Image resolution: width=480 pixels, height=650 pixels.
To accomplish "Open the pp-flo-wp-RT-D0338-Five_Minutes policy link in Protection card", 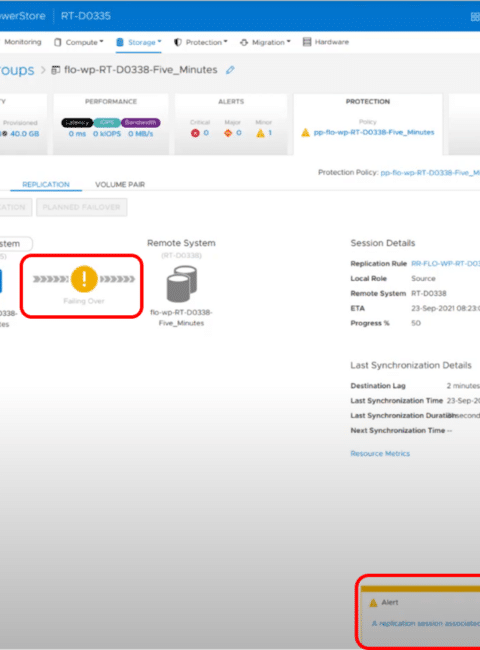I will [x=374, y=132].
